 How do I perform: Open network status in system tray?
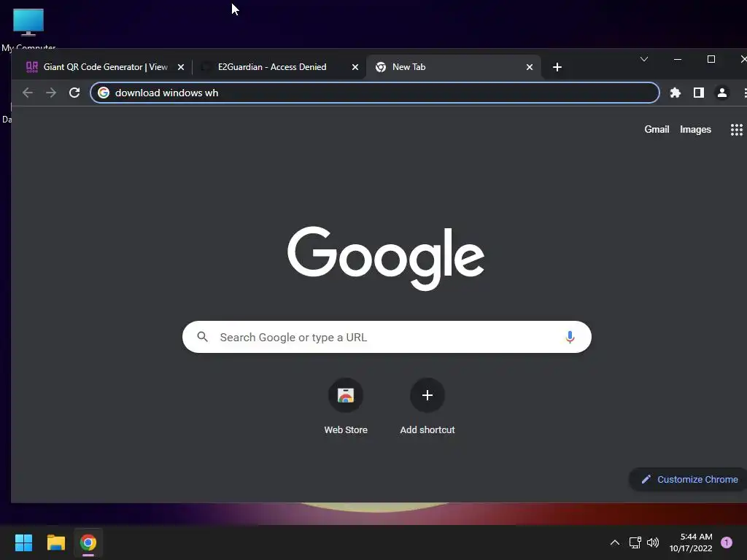coord(635,542)
